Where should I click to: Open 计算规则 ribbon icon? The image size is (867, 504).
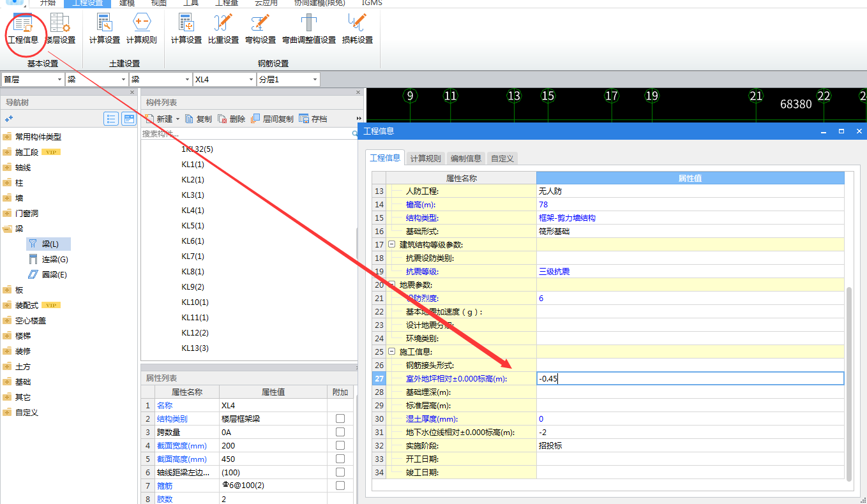(x=141, y=29)
